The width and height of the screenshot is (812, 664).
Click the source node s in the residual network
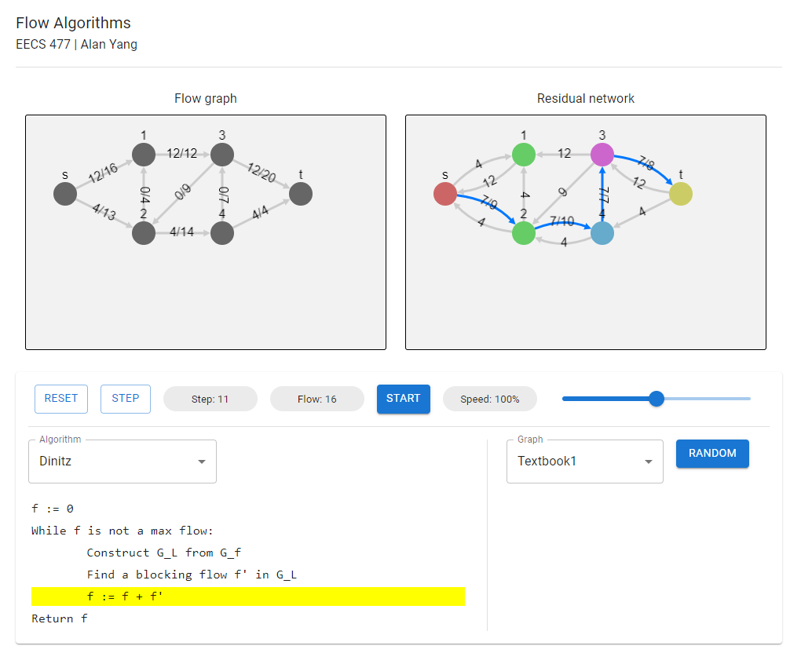[444, 194]
